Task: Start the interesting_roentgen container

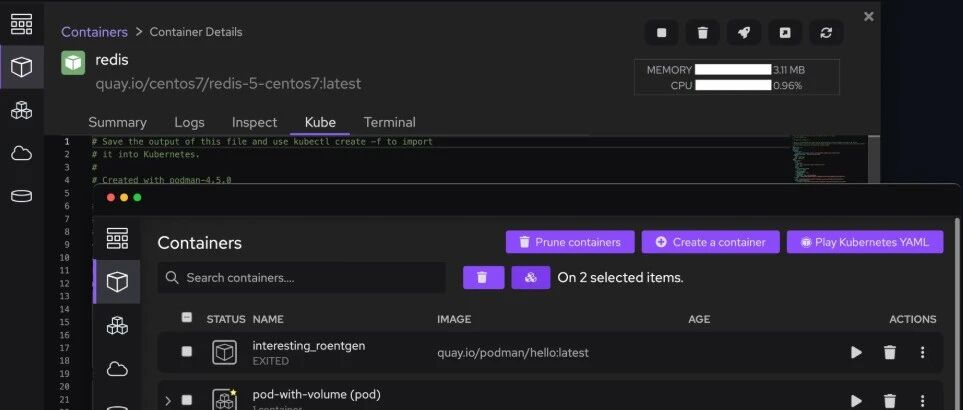Action: 856,352
